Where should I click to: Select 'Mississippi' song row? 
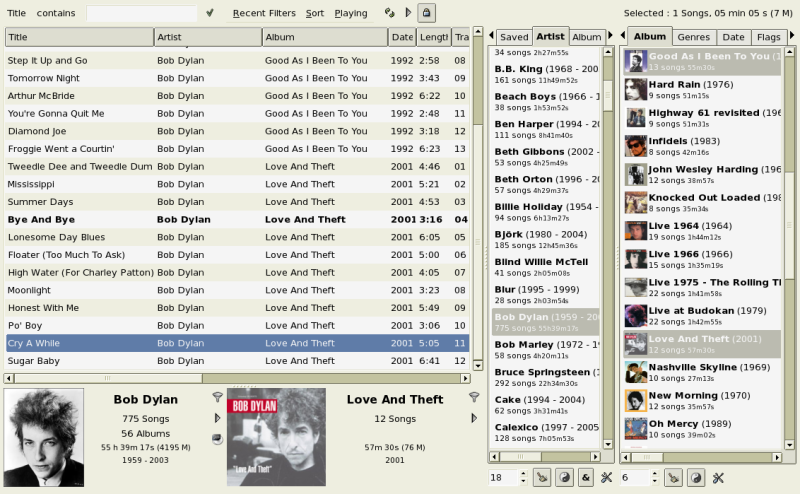237,184
